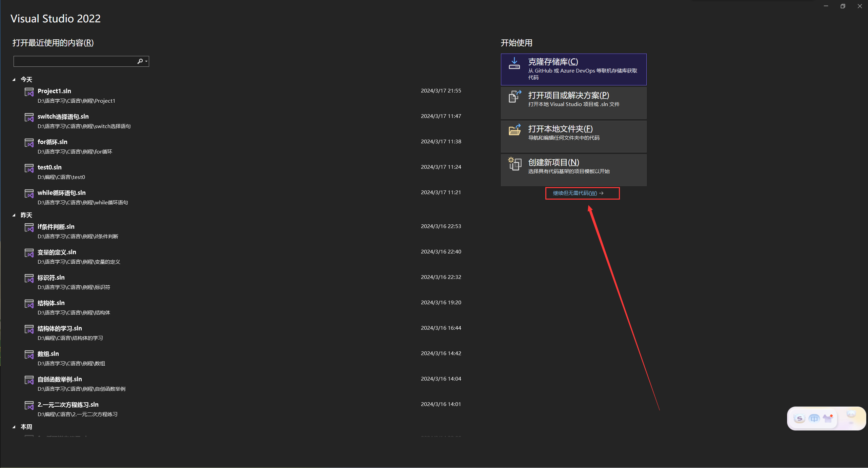Click 打开本地文件夹(F) button
Image resolution: width=868 pixels, height=468 pixels.
pyautogui.click(x=573, y=137)
